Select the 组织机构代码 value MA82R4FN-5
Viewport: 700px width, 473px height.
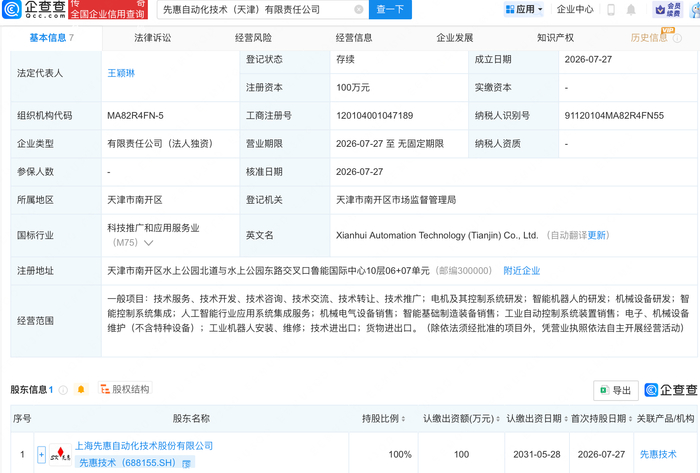click(135, 116)
